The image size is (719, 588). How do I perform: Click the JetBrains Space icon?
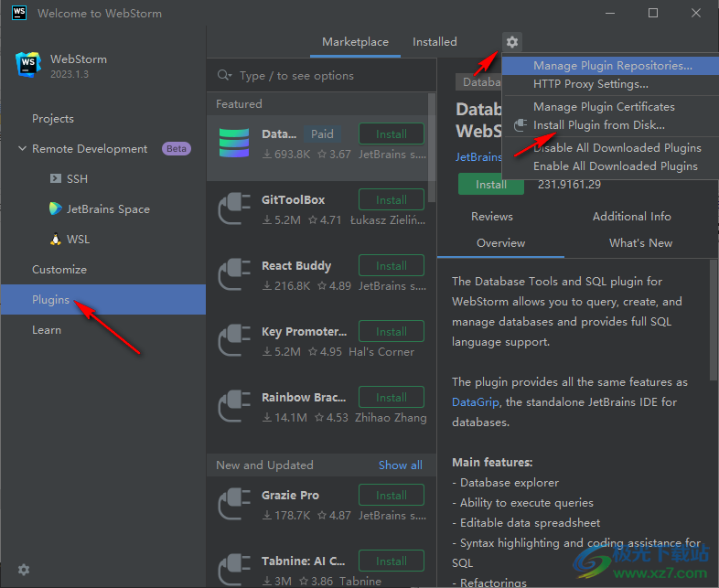tap(56, 208)
